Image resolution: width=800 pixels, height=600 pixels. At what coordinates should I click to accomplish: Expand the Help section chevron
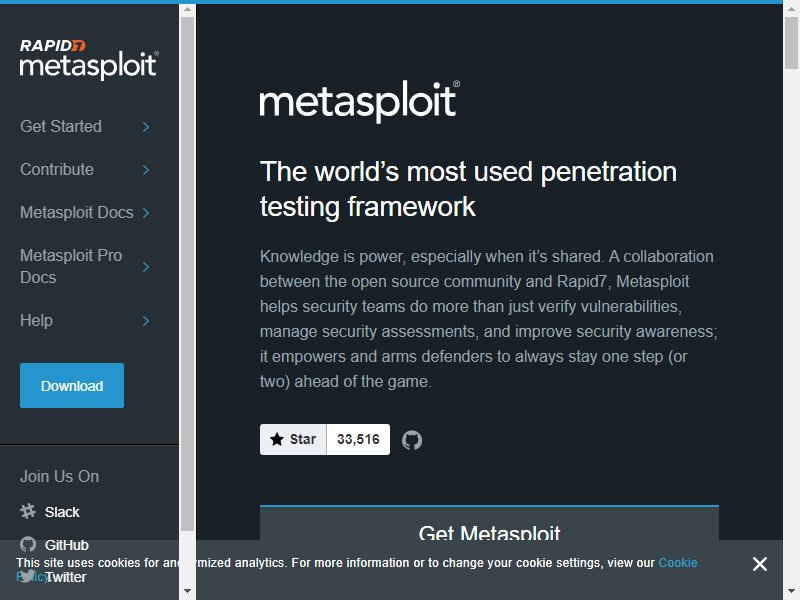click(146, 321)
